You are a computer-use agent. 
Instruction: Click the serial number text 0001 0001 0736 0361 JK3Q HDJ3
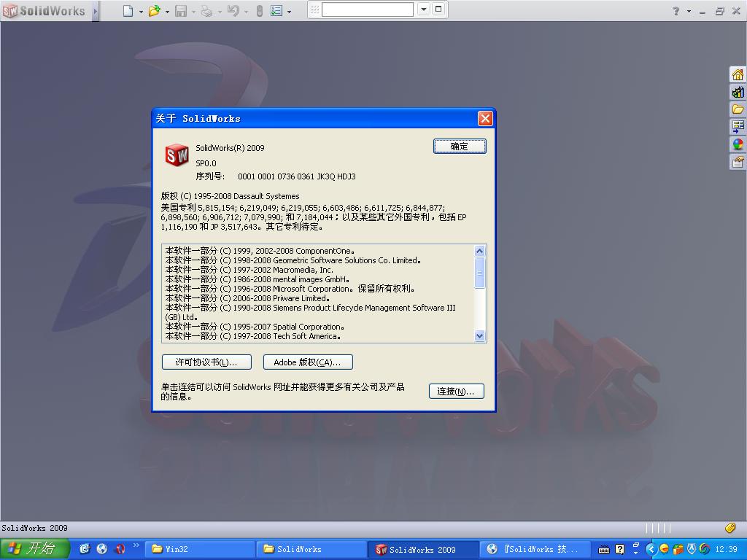(x=297, y=176)
